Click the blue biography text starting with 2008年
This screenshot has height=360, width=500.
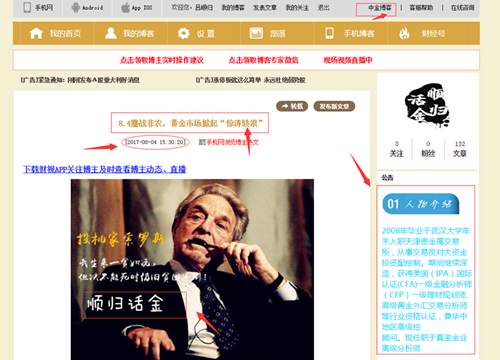tap(426, 289)
